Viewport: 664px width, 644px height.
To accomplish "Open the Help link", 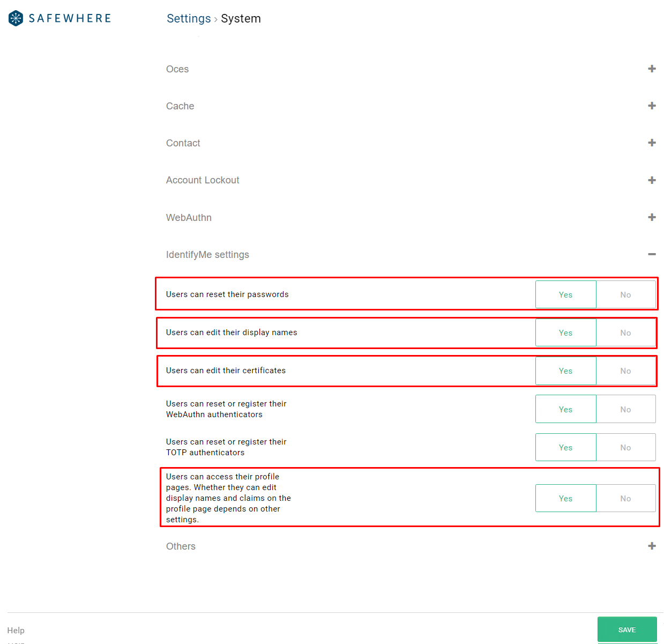I will [x=16, y=631].
